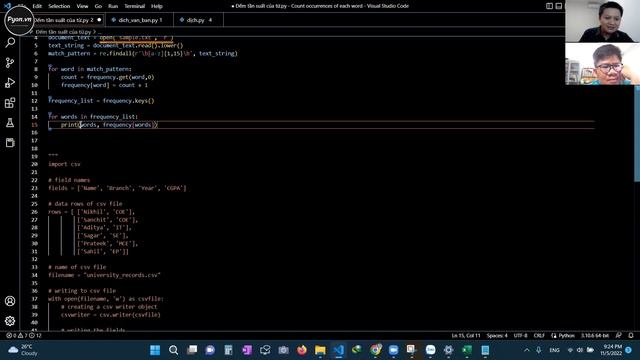Image resolution: width=640 pixels, height=360 pixels.
Task: Change indentation via Spaces: 4
Action: click(497, 336)
